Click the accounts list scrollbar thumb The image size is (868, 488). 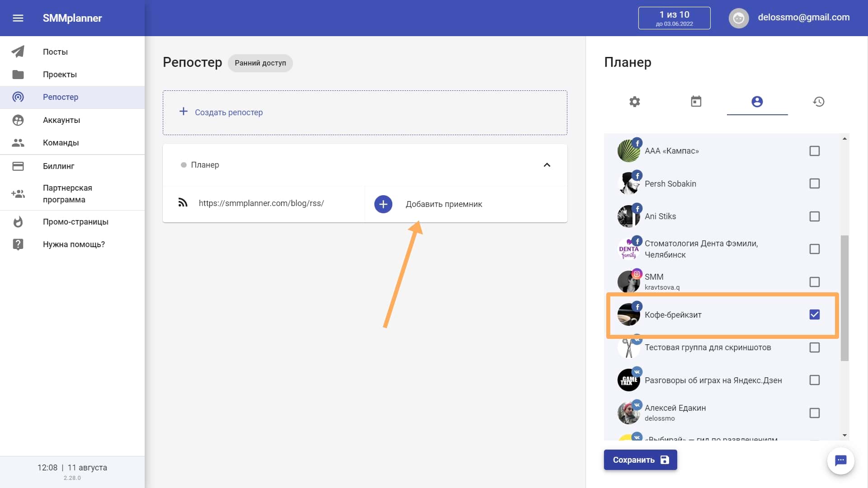coord(844,298)
